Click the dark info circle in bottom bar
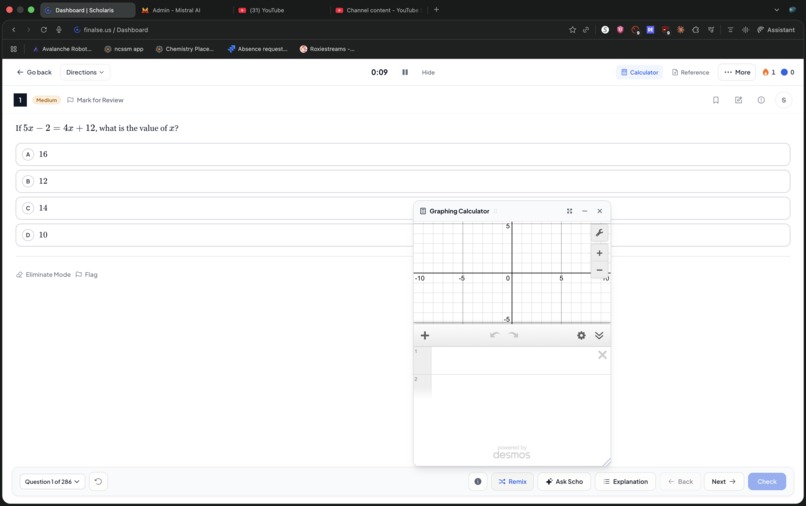Screen dimensions: 806x506 pos(478,482)
